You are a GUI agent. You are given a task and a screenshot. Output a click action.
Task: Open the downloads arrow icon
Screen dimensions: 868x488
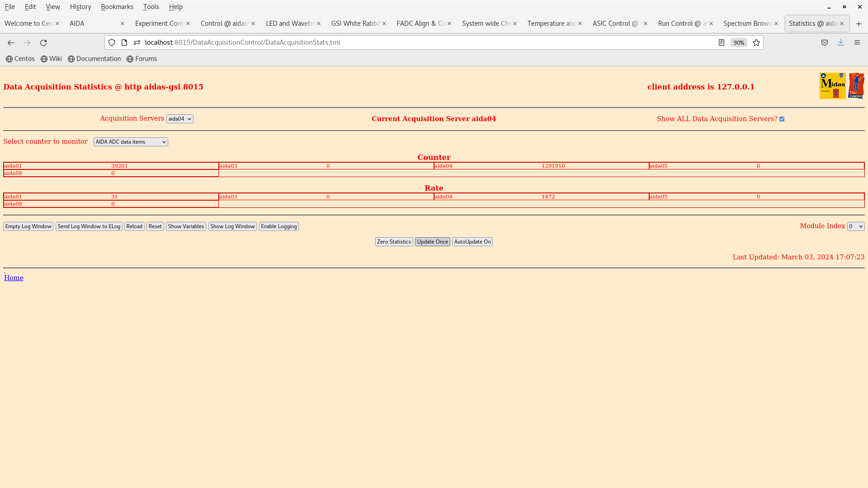(840, 42)
